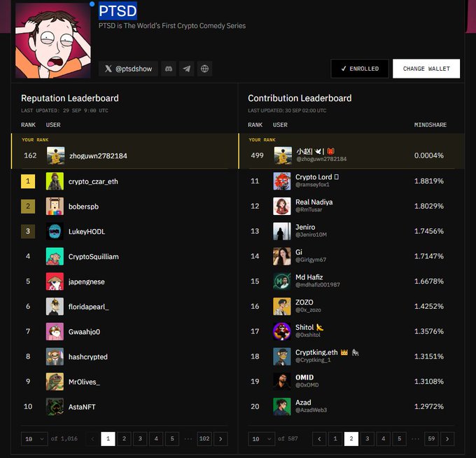Click your rank zhoguwn2782184 in Reputation
Viewport: 476px width, 458px height.
pos(98,155)
